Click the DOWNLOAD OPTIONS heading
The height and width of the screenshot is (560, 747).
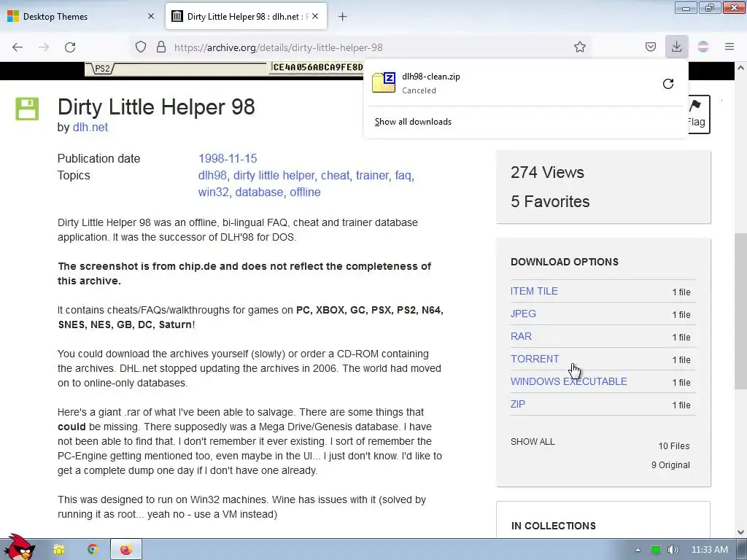(564, 262)
